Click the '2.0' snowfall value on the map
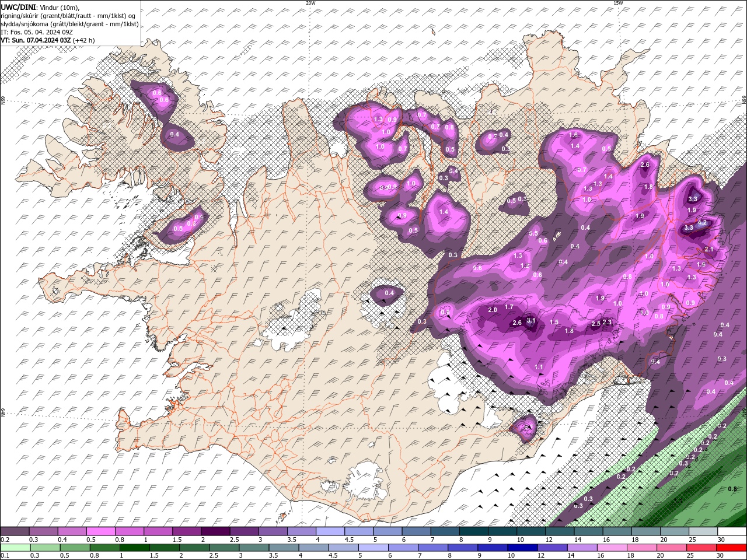 tap(493, 310)
